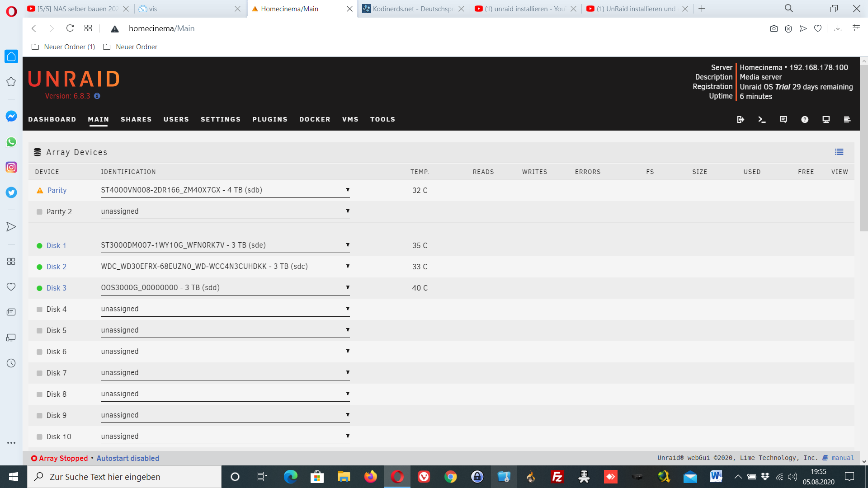Toggle the help question-mark icon

805,119
